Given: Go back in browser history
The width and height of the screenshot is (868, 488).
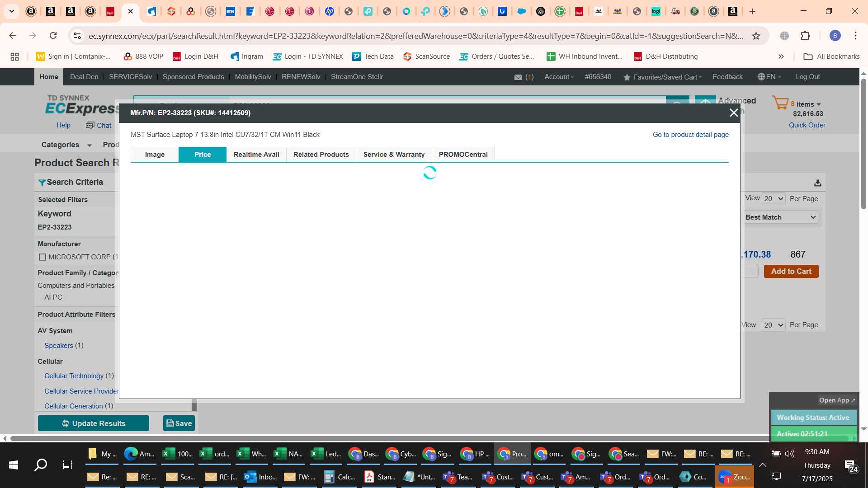Looking at the screenshot, I should [13, 36].
